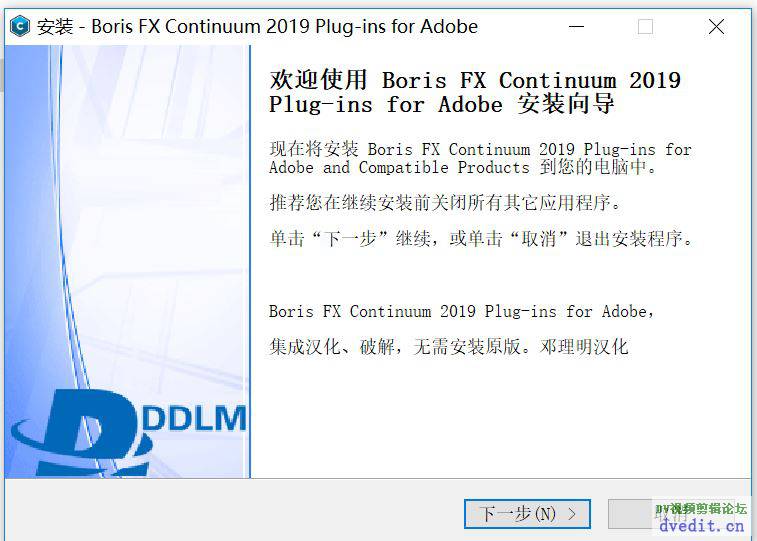Click the line beginning 单击“下一步”继续
The image size is (757, 541).
(480, 240)
